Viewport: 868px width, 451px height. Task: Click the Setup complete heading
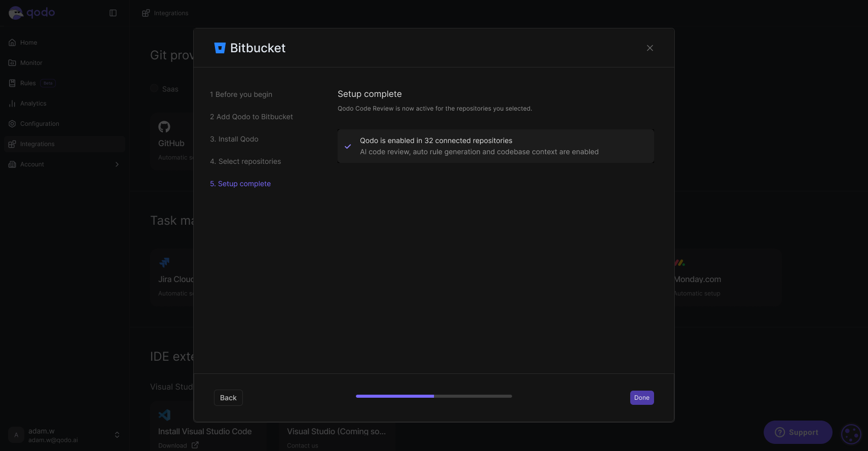370,94
